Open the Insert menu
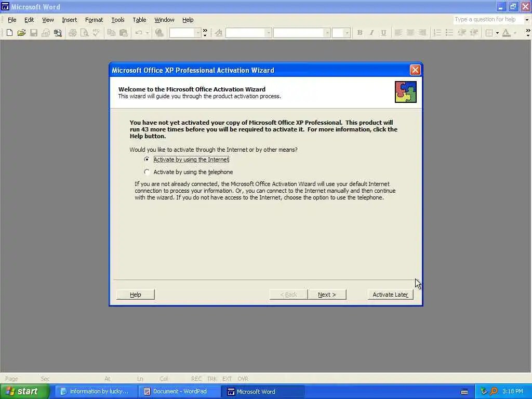The image size is (532, 399). tap(70, 20)
